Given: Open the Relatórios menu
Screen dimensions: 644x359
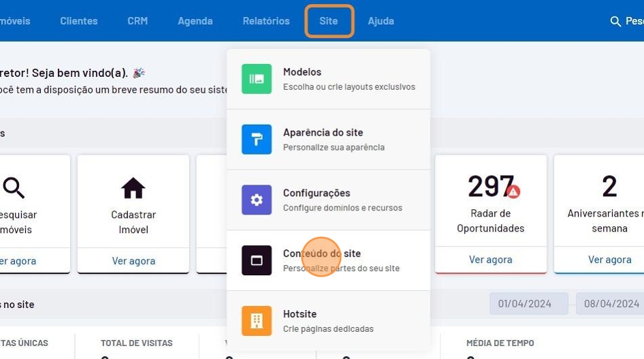Looking at the screenshot, I should coord(266,21).
